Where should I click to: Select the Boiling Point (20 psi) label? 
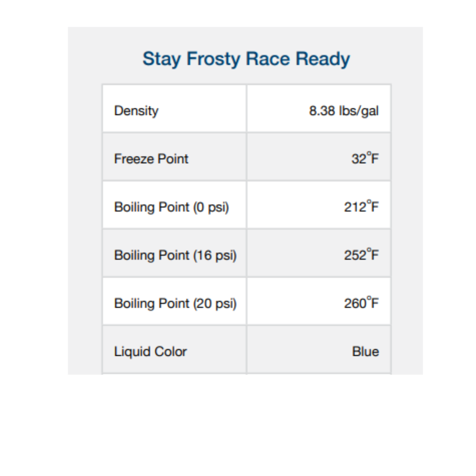coord(175,304)
